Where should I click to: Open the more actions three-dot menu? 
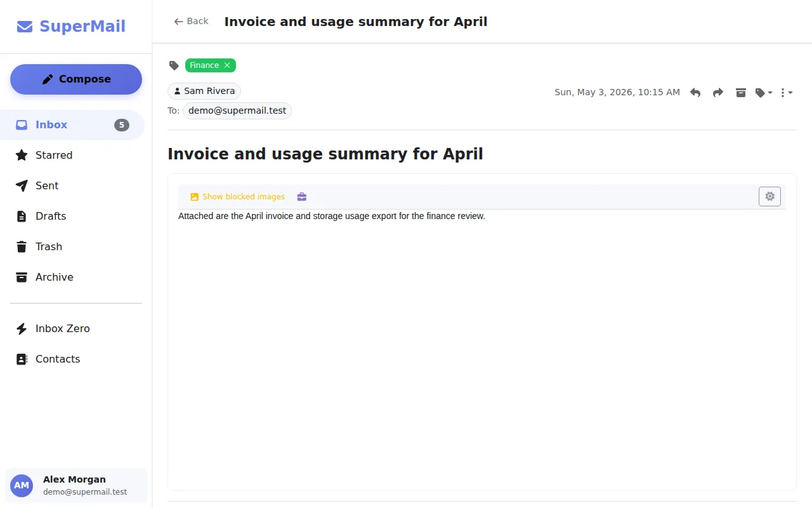click(787, 93)
